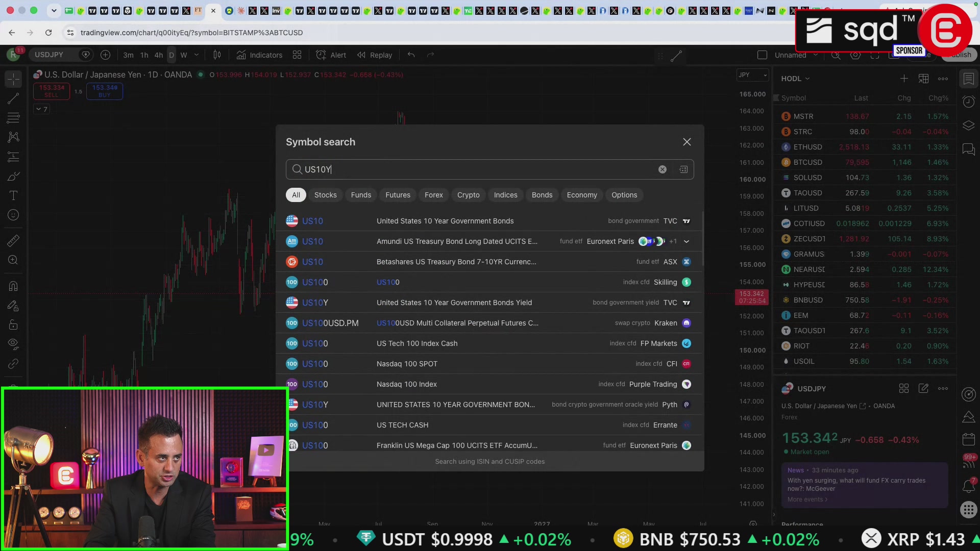Select BTCUSD in the watchlist
Image resolution: width=980 pixels, height=551 pixels.
(865, 162)
